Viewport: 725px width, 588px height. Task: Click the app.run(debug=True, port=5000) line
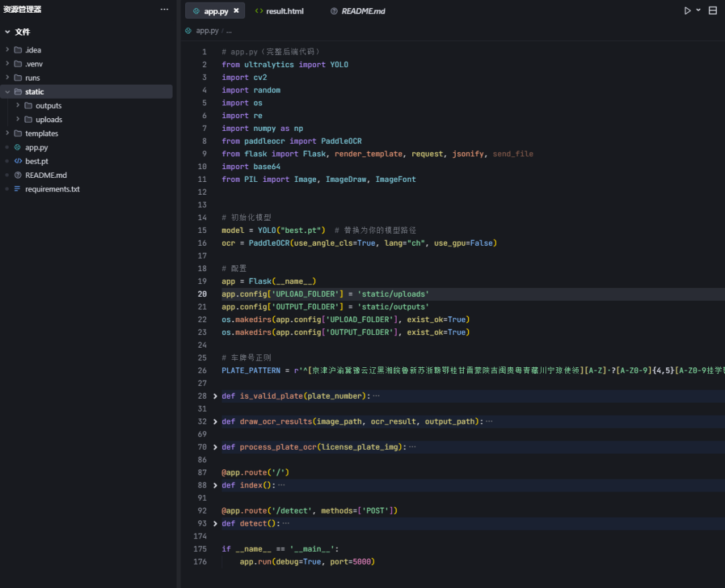tap(307, 562)
